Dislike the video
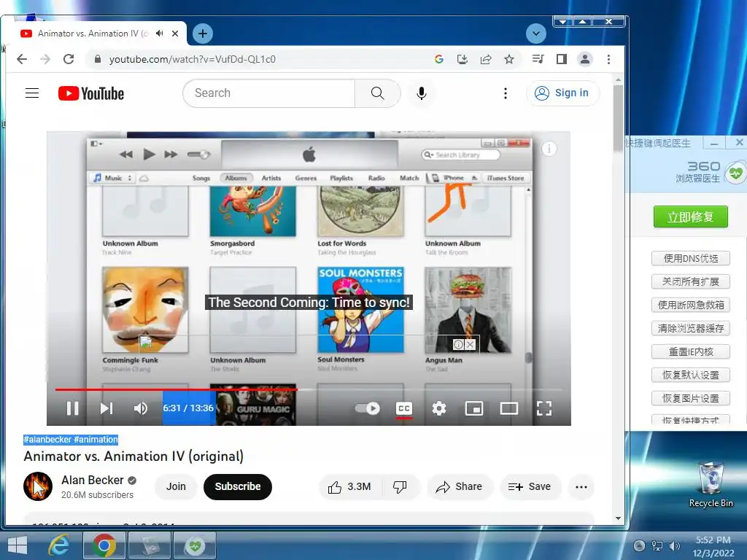This screenshot has width=747, height=560. point(400,486)
